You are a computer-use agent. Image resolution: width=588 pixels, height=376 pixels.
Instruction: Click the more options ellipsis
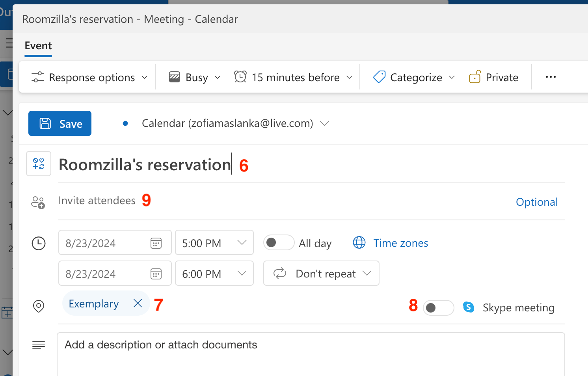[551, 77]
